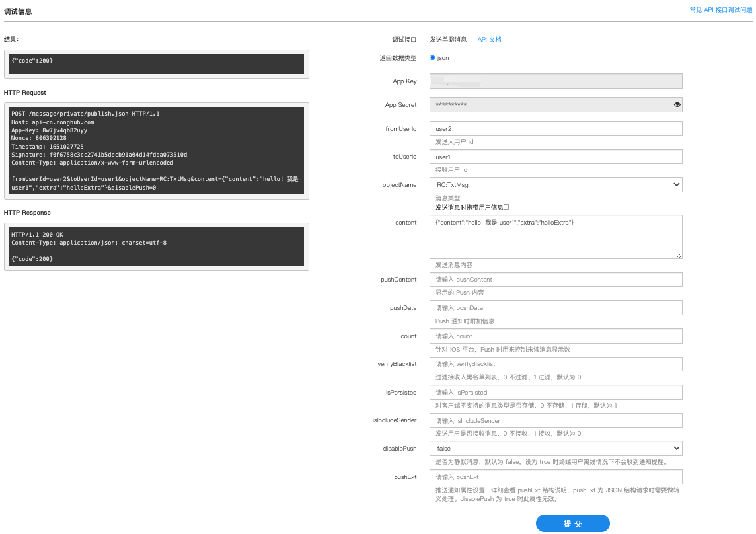Open 常见 API 接口调试问题 link
This screenshot has width=756, height=534.
pos(721,10)
